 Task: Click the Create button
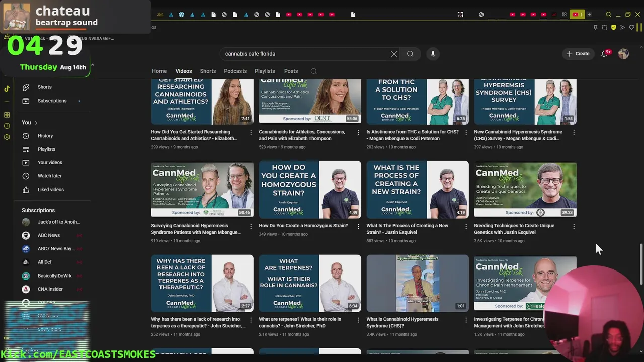[x=578, y=54]
